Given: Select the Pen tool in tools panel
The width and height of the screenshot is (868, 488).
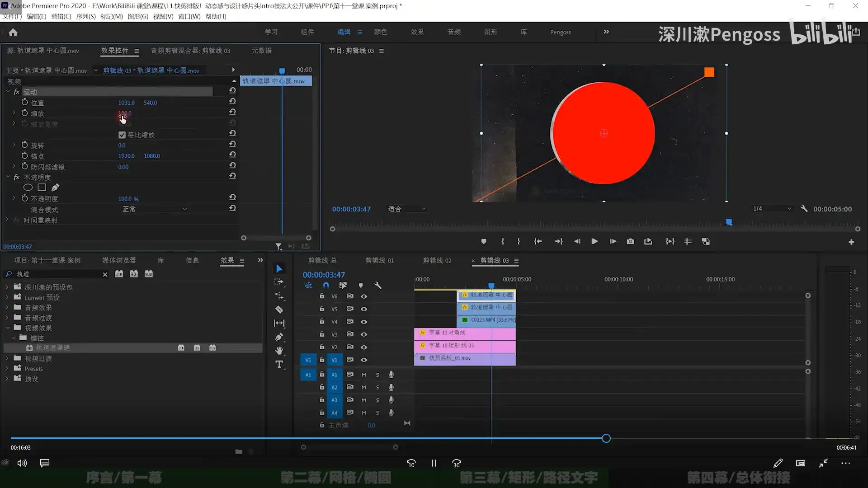Looking at the screenshot, I should (279, 337).
